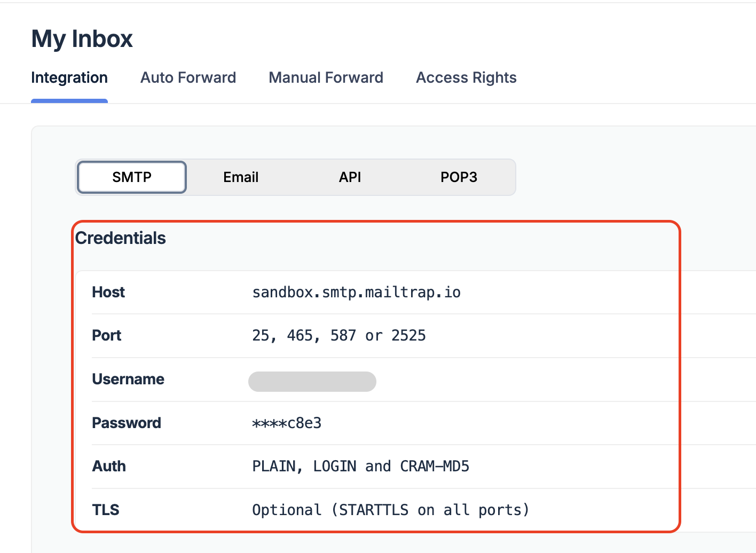The height and width of the screenshot is (553, 756).
Task: Click the Username row label
Action: point(128,379)
